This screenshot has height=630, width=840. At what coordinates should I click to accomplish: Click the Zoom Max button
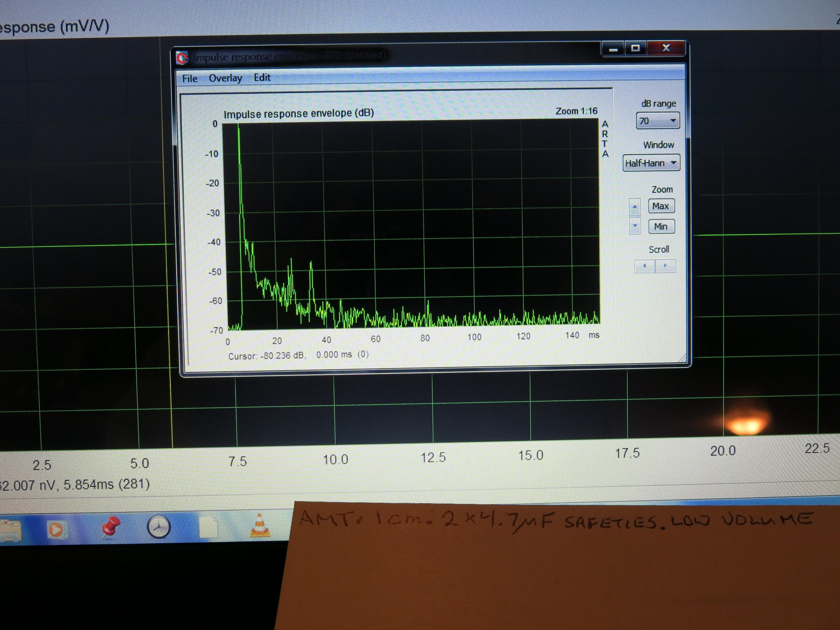[661, 206]
